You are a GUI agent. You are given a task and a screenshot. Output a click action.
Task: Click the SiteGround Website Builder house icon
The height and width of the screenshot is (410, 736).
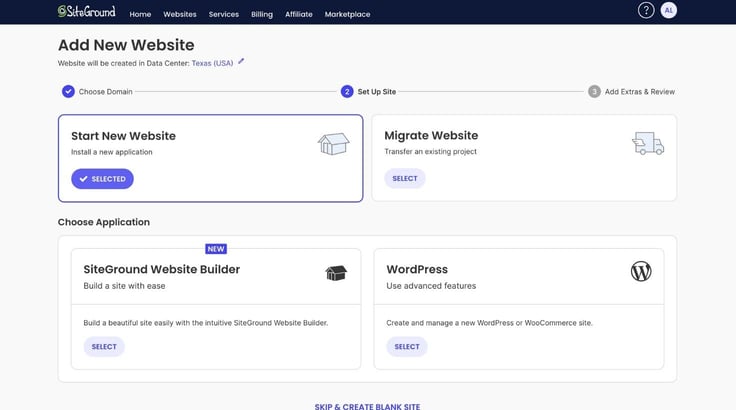pyautogui.click(x=336, y=273)
